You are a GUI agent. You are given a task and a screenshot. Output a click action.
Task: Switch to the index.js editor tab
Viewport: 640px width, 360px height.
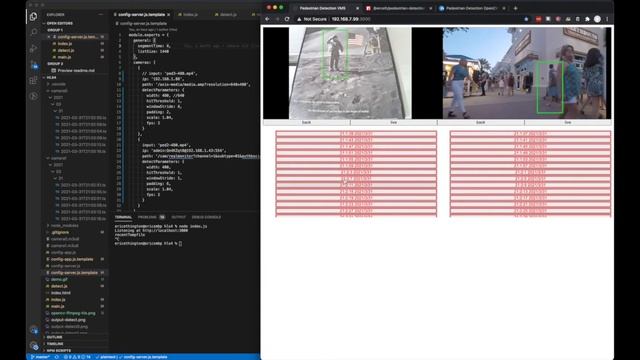click(x=190, y=15)
